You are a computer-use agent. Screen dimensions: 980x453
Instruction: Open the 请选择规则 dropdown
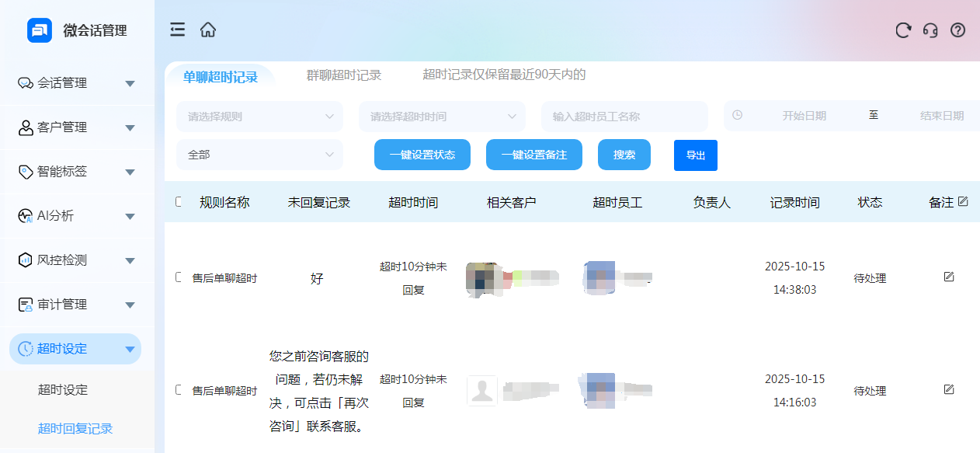pos(259,117)
